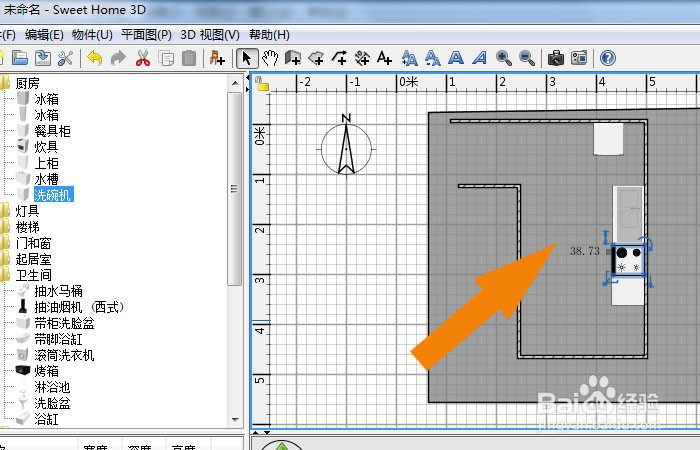Select 浴缸 in the catalog

[46, 419]
